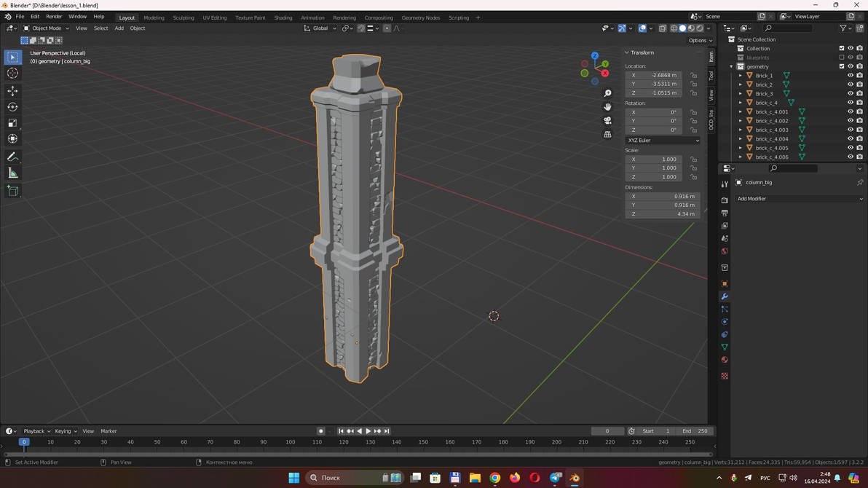Image resolution: width=868 pixels, height=488 pixels.
Task: Open the Object properties orange square tab
Action: (725, 283)
